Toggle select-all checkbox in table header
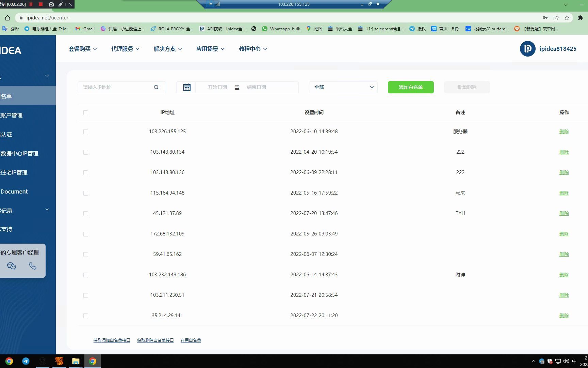588x368 pixels. coord(86,113)
